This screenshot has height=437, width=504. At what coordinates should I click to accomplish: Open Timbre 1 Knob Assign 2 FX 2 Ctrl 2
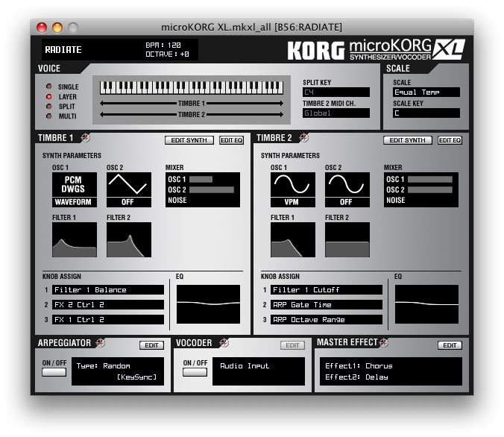(108, 305)
